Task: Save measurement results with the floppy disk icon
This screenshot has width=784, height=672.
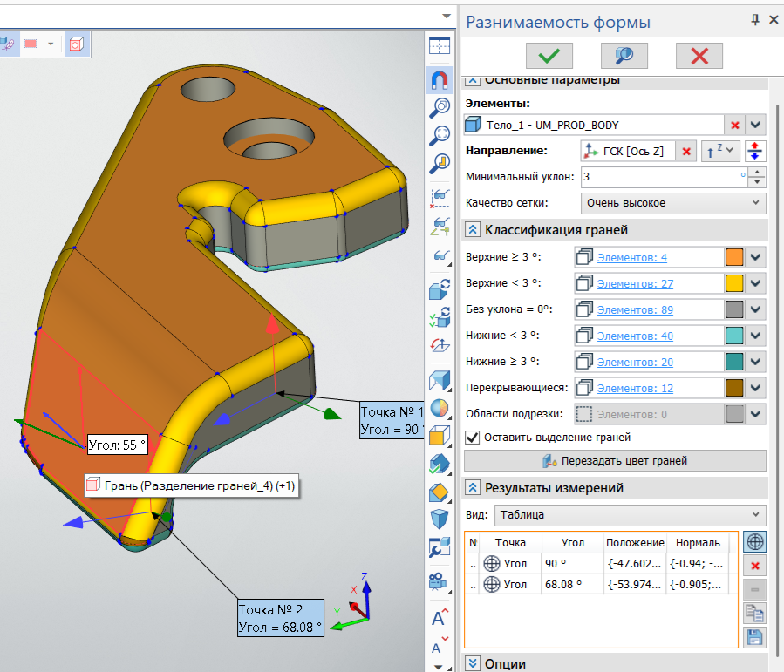Action: tap(755, 637)
